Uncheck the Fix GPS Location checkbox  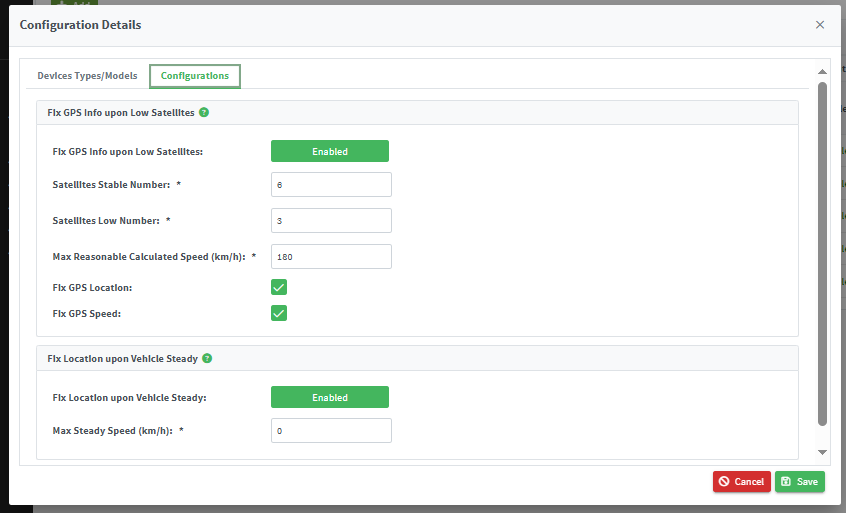279,287
